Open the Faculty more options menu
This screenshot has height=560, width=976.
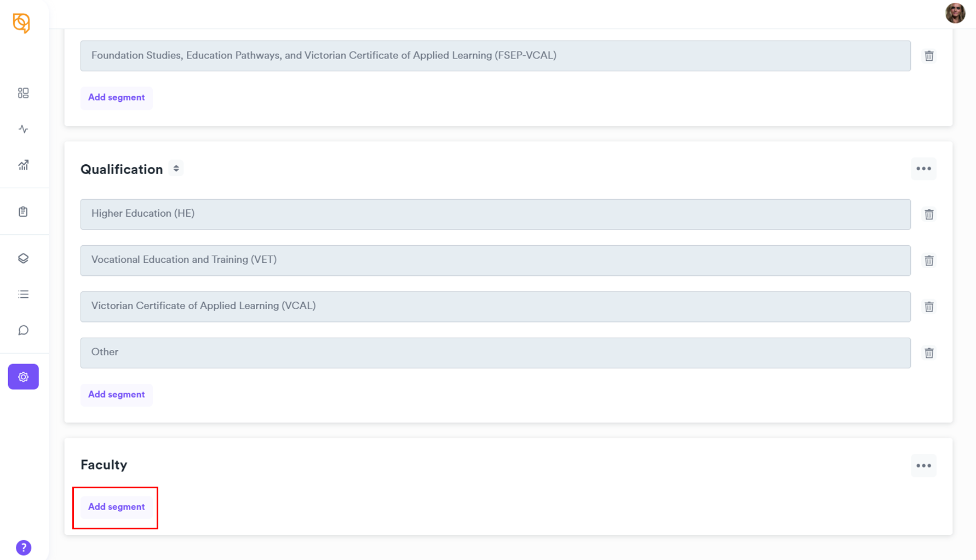[923, 466]
